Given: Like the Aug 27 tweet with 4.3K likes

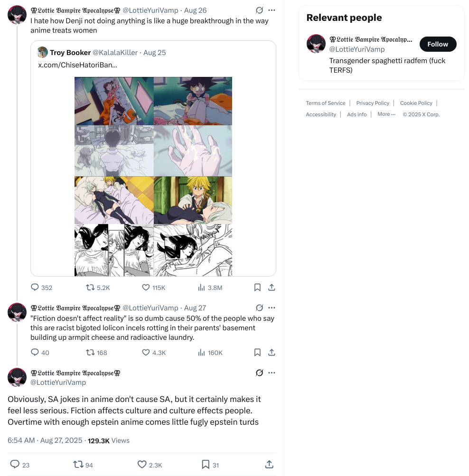Looking at the screenshot, I should coord(154,353).
